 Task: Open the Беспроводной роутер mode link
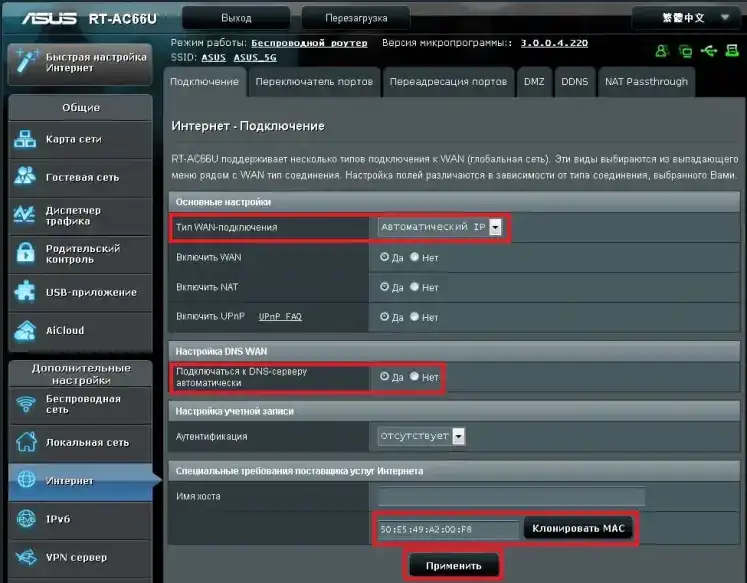(309, 43)
